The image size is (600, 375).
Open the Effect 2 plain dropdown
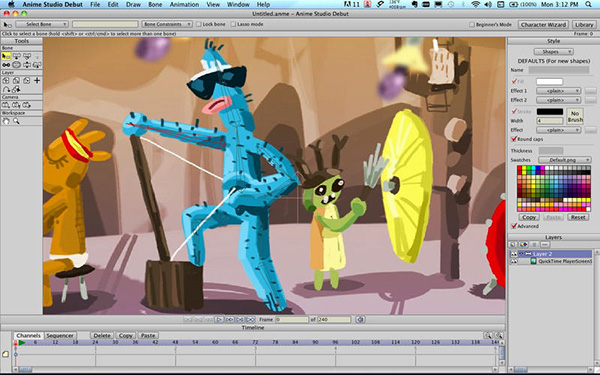coord(558,100)
